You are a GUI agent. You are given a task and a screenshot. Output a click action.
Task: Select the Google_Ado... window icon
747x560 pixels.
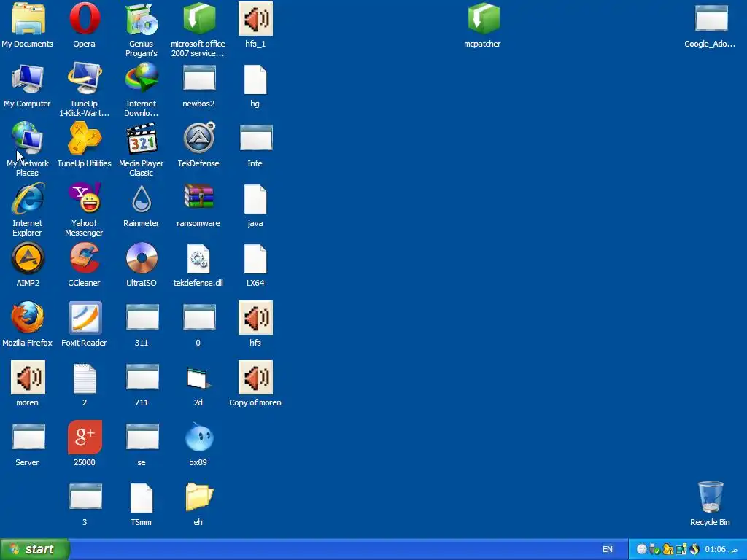(x=711, y=19)
